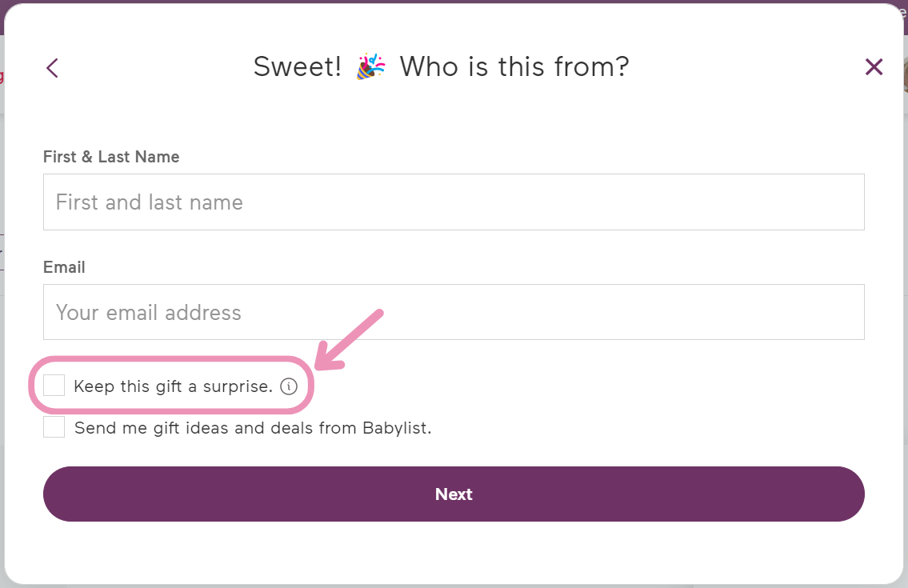The height and width of the screenshot is (588, 908).
Task: Submit the form with the Next button
Action: [454, 494]
